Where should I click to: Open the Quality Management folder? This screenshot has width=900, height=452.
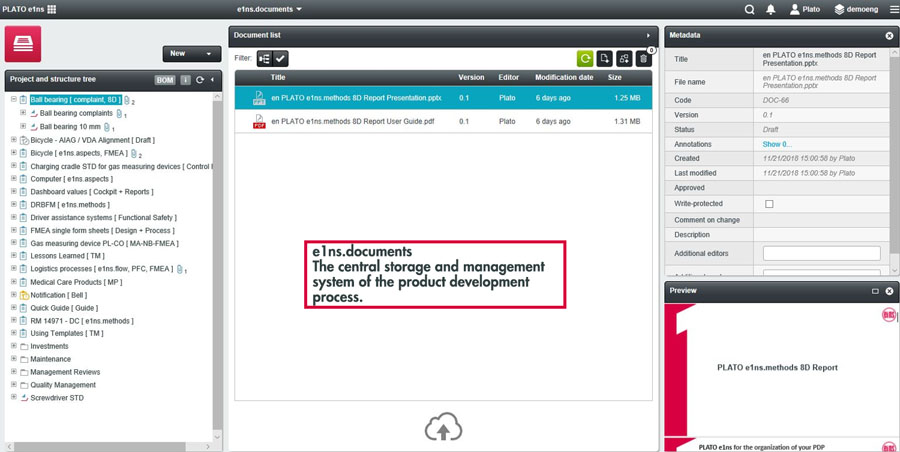click(63, 385)
